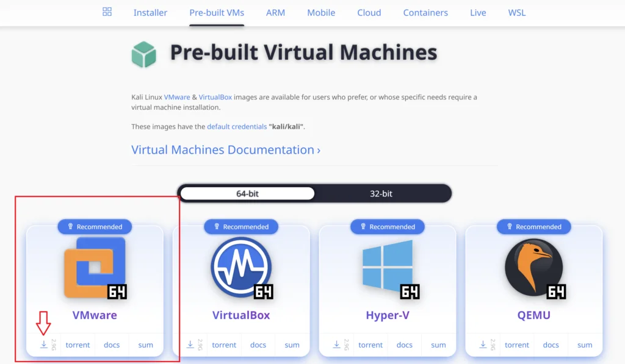Click the Recommended badge on VMware card
Viewport: 625px width, 364px height.
95,227
